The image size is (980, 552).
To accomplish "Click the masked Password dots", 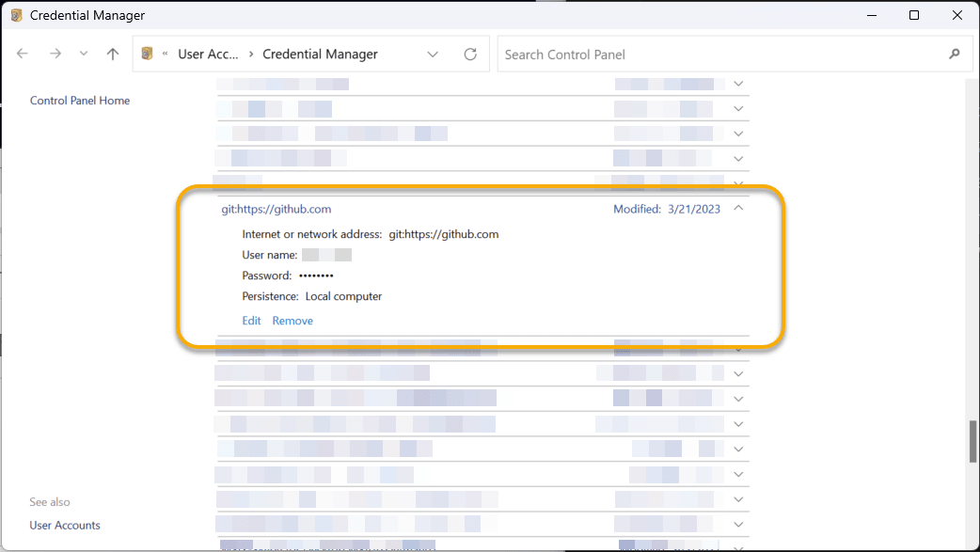I will point(316,276).
